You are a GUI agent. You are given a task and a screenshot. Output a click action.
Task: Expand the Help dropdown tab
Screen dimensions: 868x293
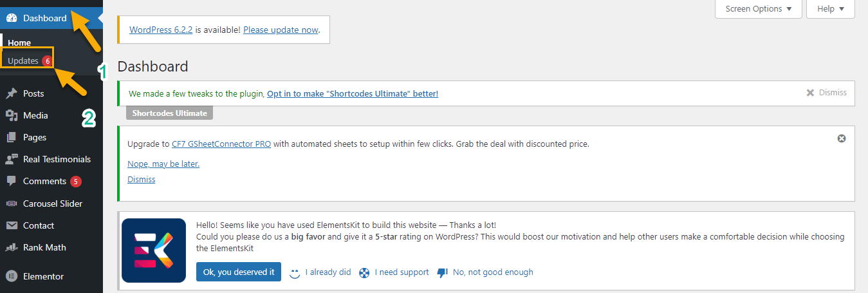point(831,9)
